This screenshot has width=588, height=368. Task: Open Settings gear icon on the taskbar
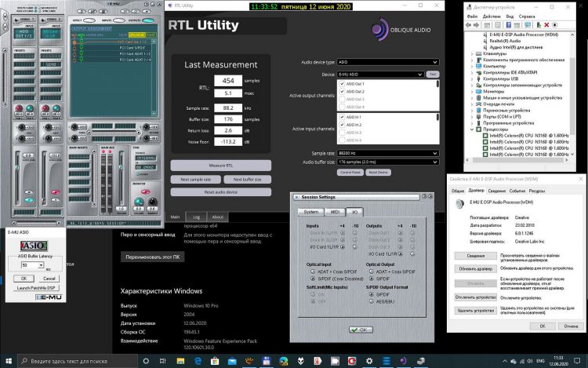point(369,361)
